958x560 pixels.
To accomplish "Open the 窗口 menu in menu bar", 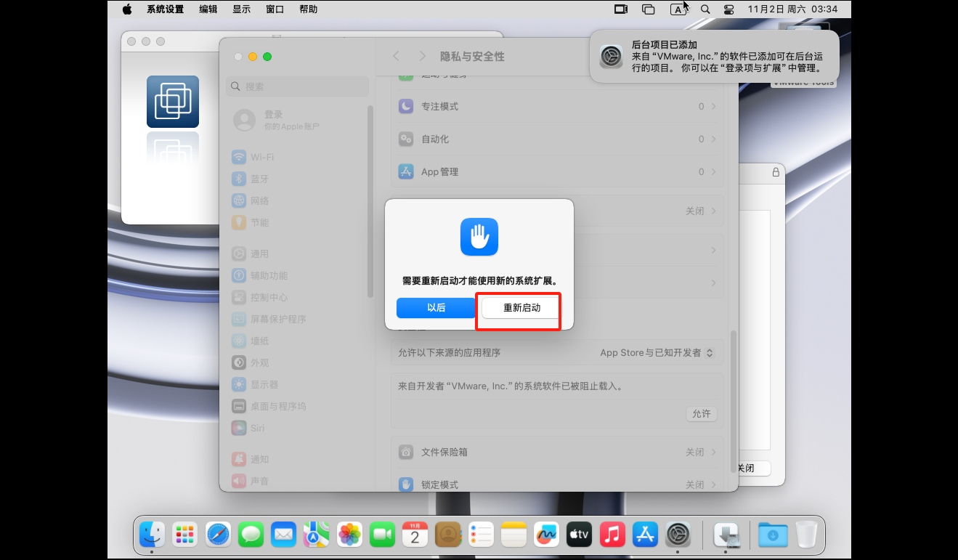I will coord(275,9).
